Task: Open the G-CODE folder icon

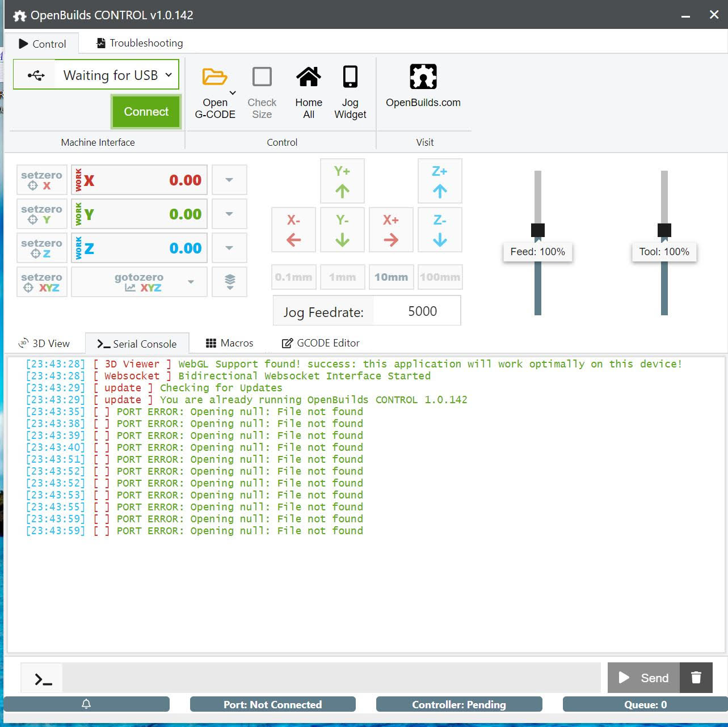Action: [x=214, y=77]
